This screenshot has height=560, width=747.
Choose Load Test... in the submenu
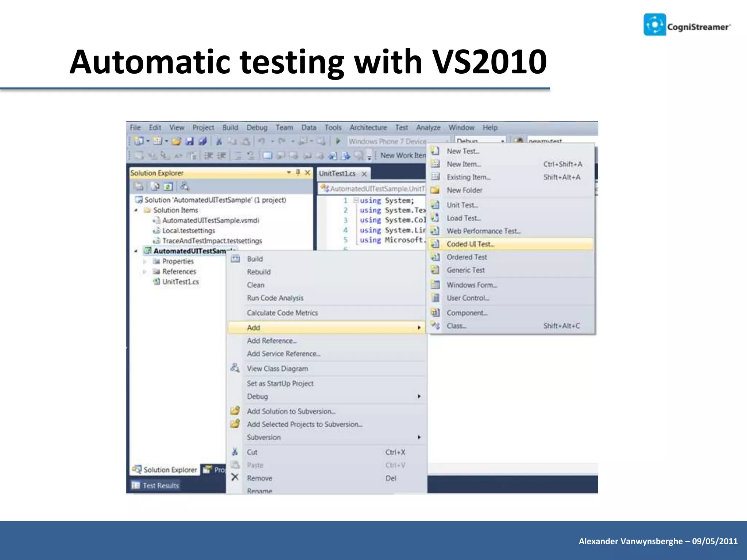pyautogui.click(x=510, y=218)
